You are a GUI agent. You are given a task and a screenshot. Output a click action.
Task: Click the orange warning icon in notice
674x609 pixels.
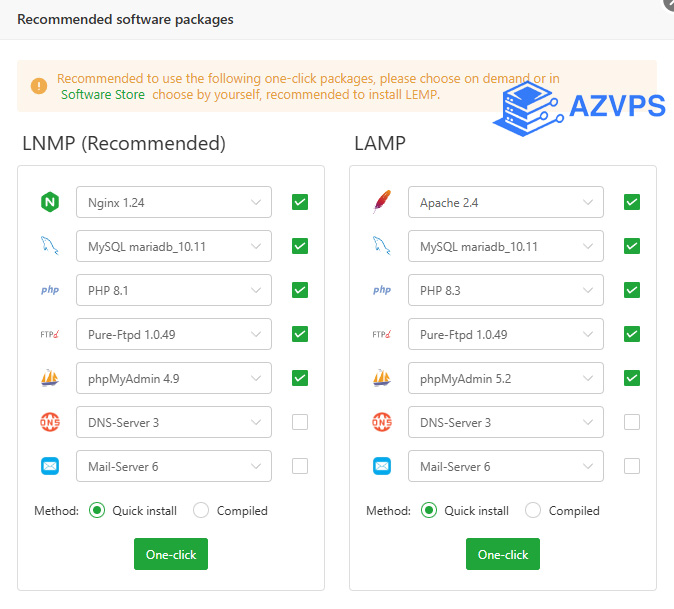pyautogui.click(x=39, y=86)
